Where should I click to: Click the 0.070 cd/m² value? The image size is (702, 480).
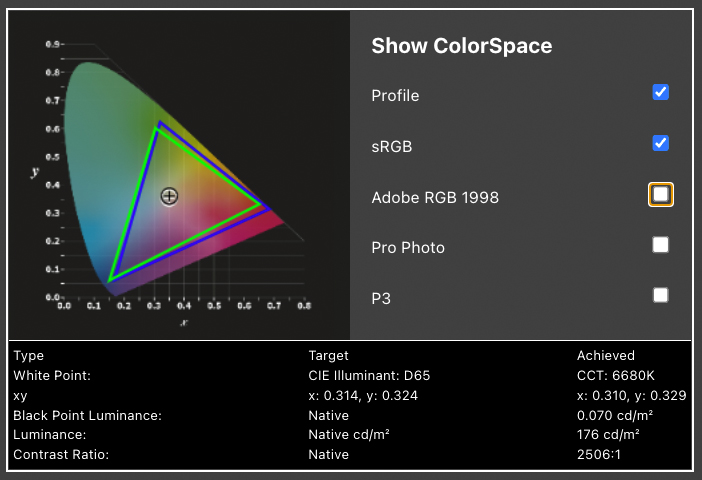coord(615,416)
